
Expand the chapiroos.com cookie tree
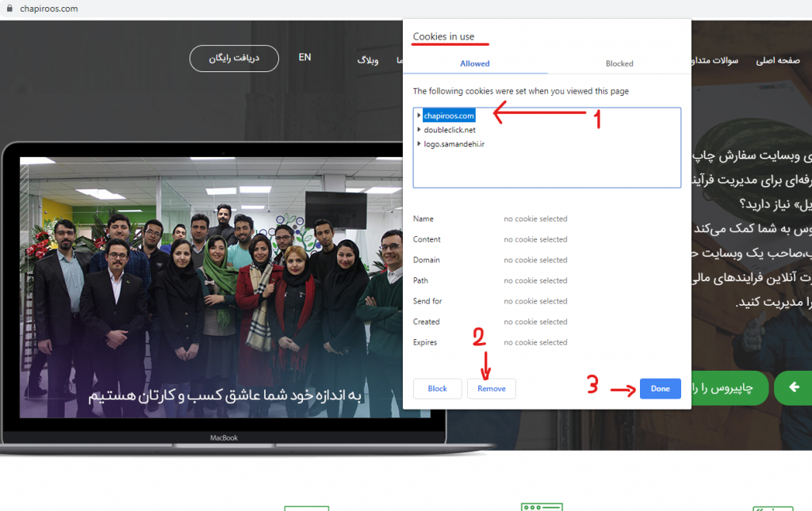419,116
